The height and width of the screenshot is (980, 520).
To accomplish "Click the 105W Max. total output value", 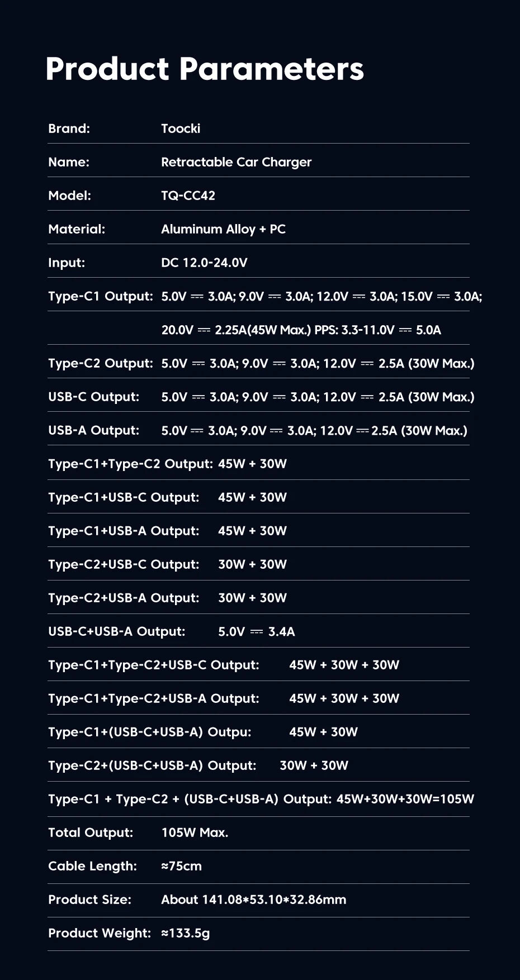I will tap(195, 832).
